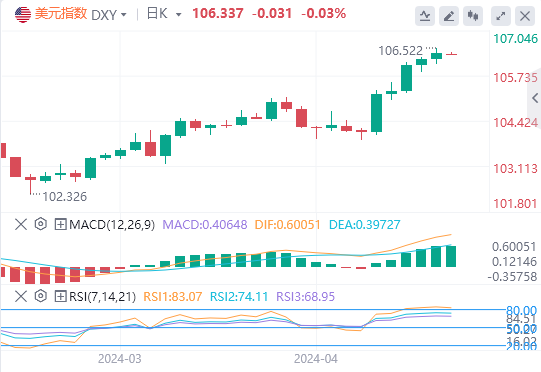Click the RSI3:68.95 value
This screenshot has height=372, width=541.
306,296
